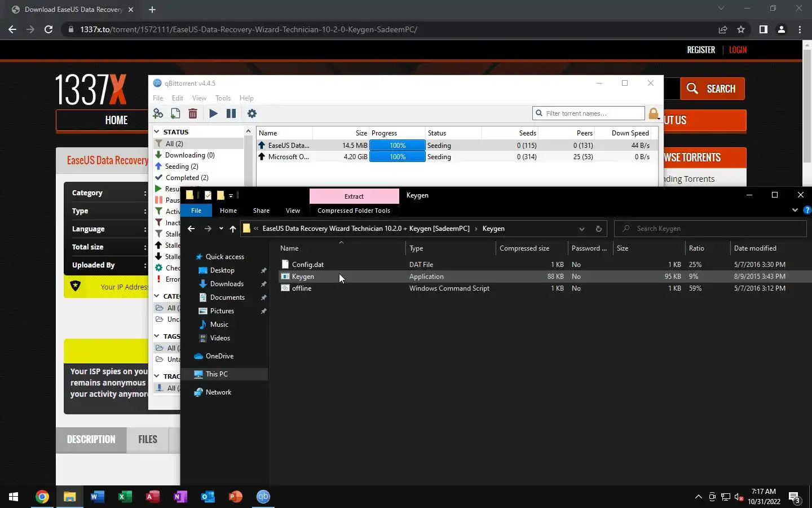Collapse the TRACKERS section in qBittorrent
This screenshot has width=812, height=508.
(157, 376)
